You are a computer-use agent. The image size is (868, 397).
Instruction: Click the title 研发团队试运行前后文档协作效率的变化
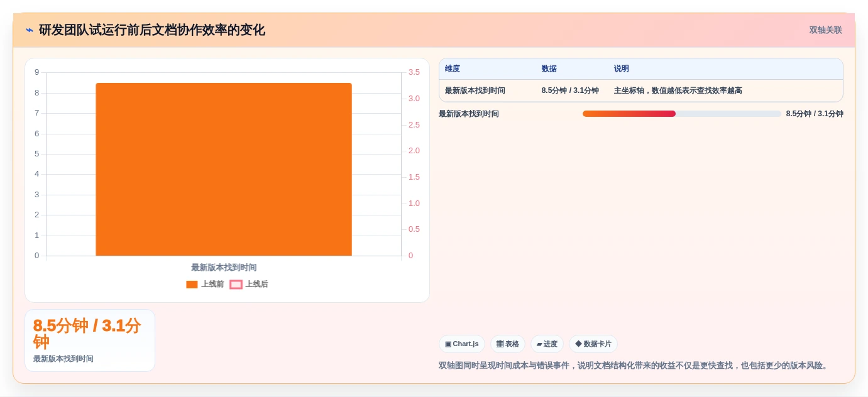pyautogui.click(x=152, y=30)
